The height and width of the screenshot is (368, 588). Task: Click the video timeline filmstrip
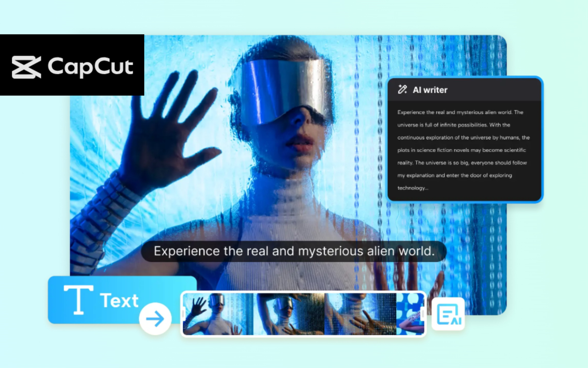[303, 313]
